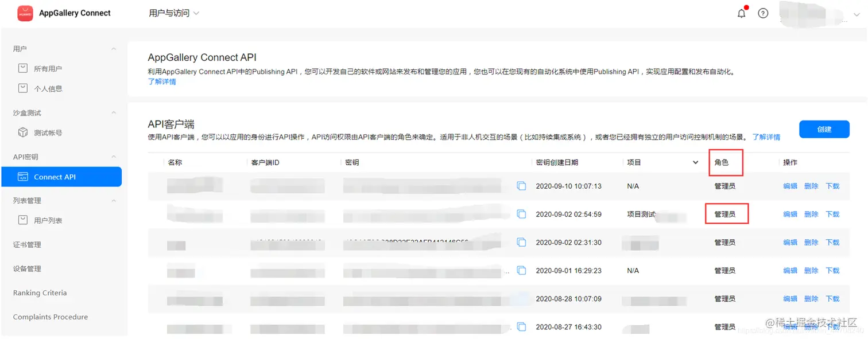Click 删除 for the 2020-09-01 16:29:23 row

click(811, 270)
